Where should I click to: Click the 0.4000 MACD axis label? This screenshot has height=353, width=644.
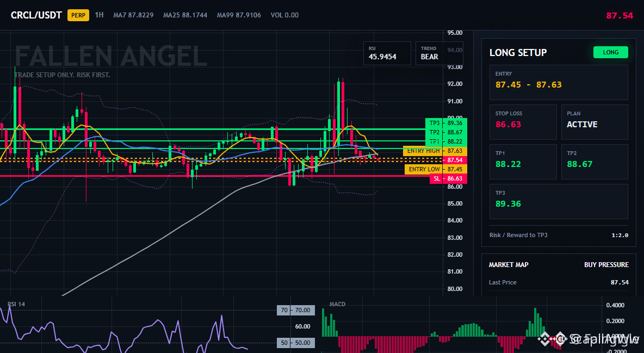click(x=615, y=305)
